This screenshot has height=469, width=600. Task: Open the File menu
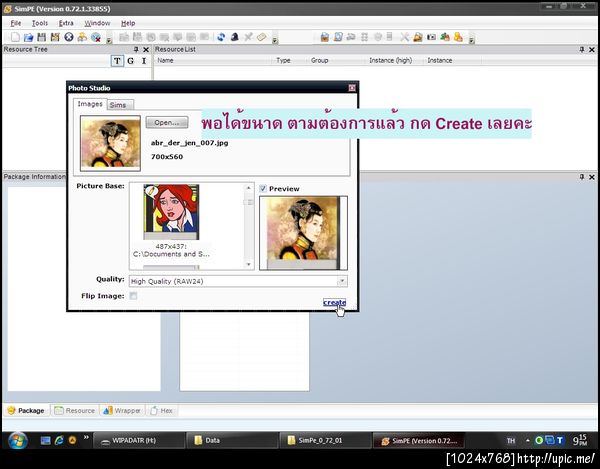point(16,23)
